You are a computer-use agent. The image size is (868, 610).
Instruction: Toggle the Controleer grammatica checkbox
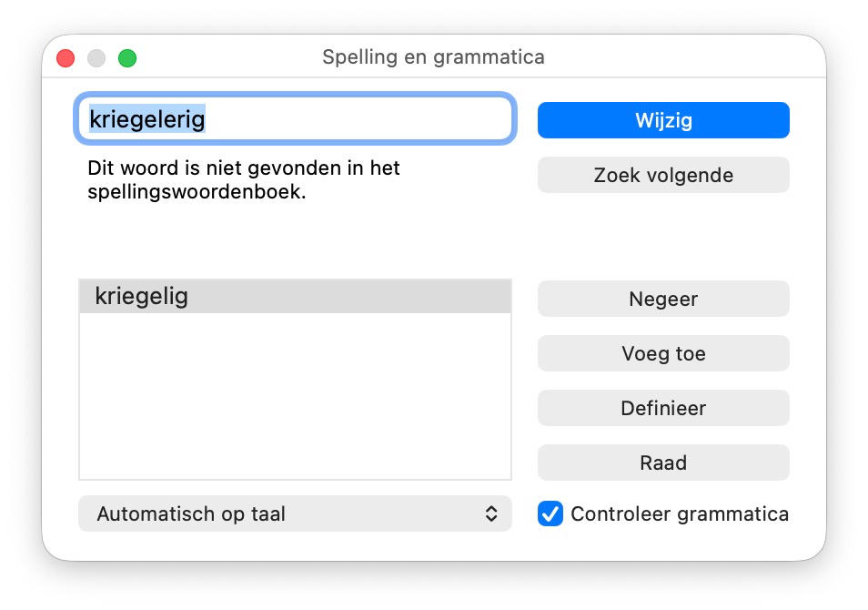click(x=550, y=513)
